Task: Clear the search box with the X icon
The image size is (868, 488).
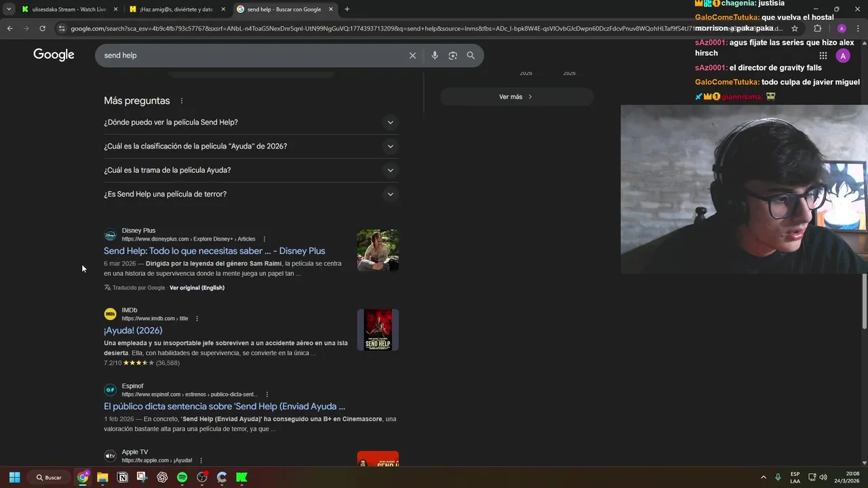Action: pyautogui.click(x=412, y=56)
